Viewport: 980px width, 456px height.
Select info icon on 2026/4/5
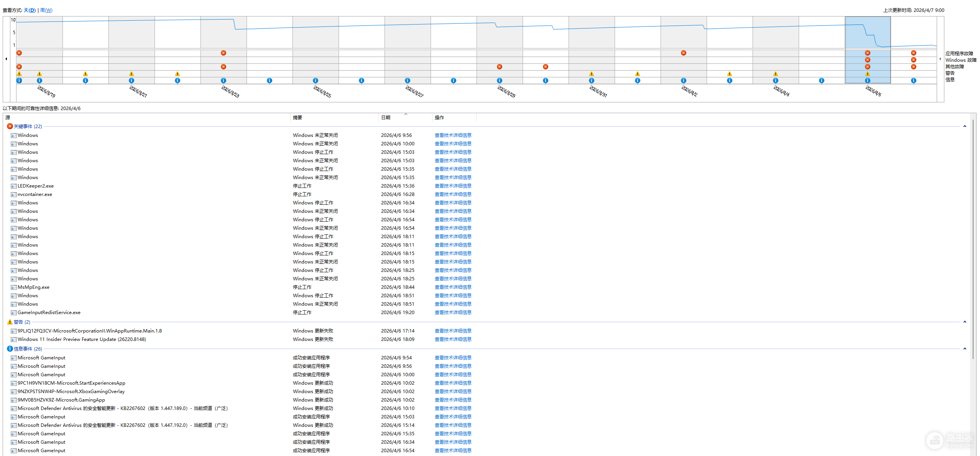pos(822,81)
